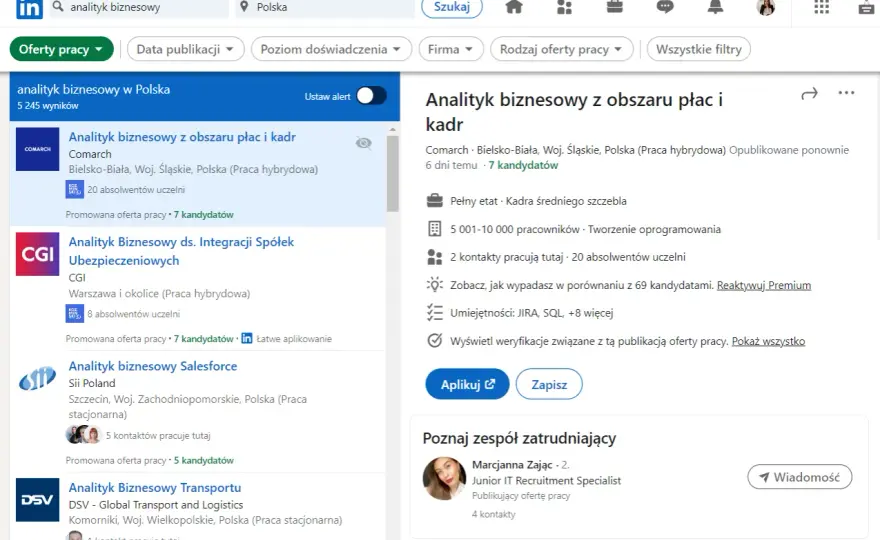Open the 'Analityk biznesowy z obszaru płac i kadr' listing
The height and width of the screenshot is (540, 880).
pos(182,137)
